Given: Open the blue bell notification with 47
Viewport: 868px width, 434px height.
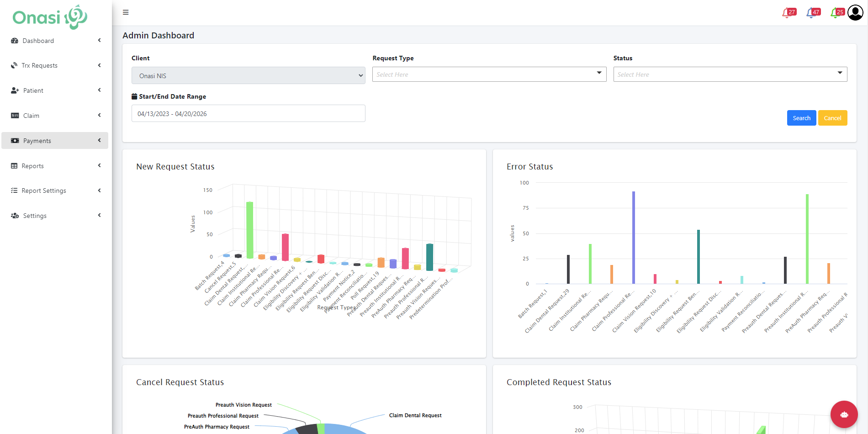Looking at the screenshot, I should pos(812,13).
